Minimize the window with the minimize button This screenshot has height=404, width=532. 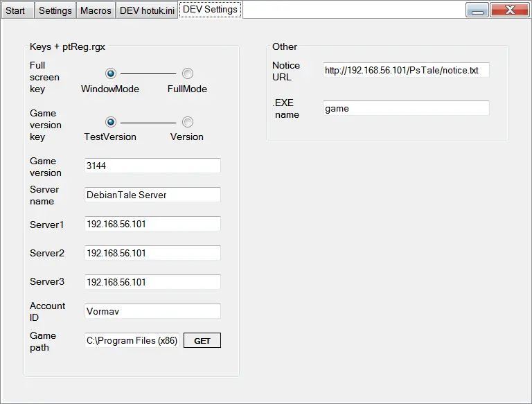pos(477,10)
